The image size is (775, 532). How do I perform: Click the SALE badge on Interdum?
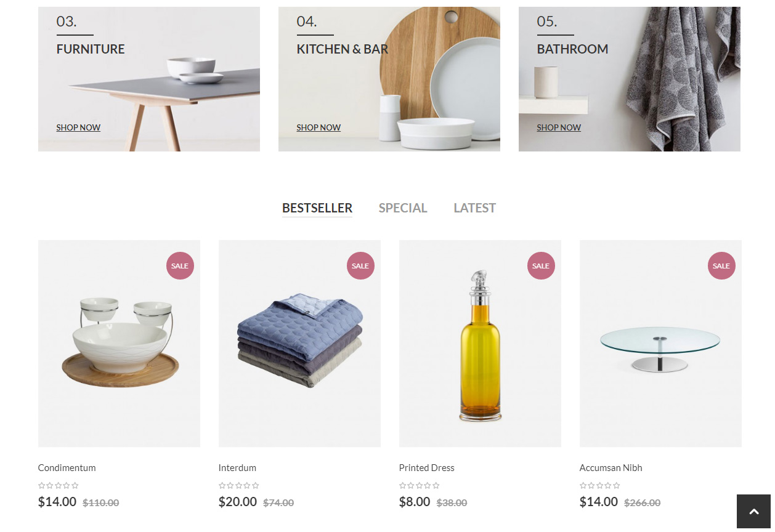point(360,266)
